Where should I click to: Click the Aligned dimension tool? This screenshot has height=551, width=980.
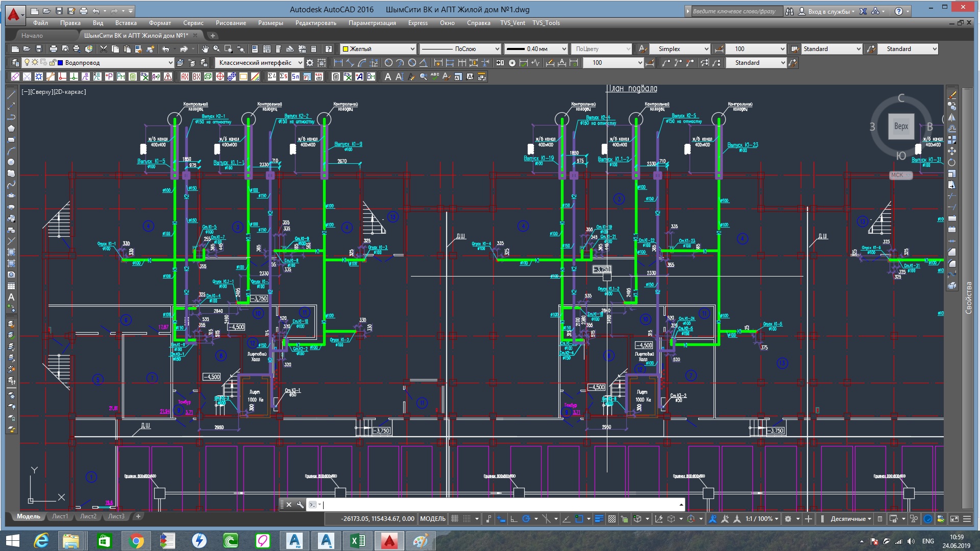(x=350, y=63)
